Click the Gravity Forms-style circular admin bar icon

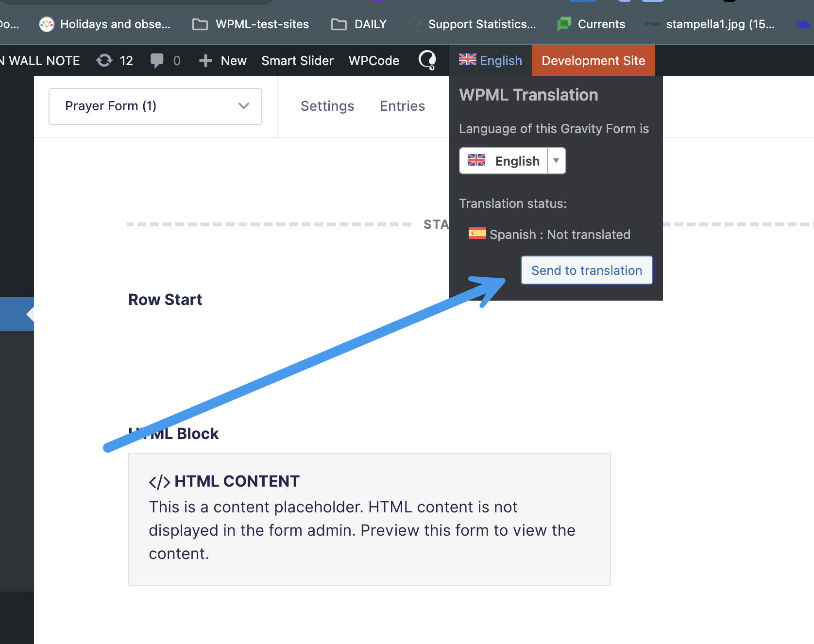(427, 60)
